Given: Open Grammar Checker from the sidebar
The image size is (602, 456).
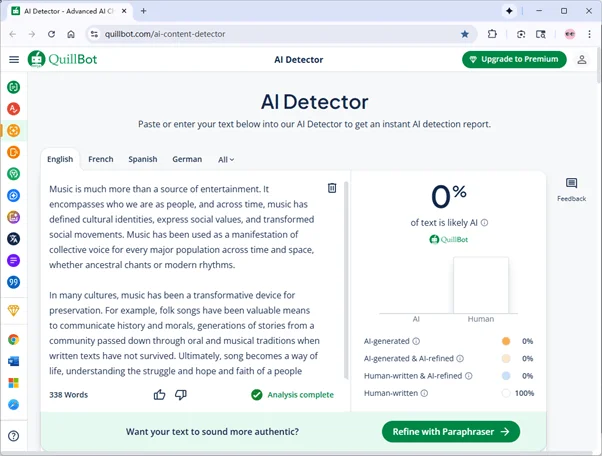Looking at the screenshot, I should point(14,109).
